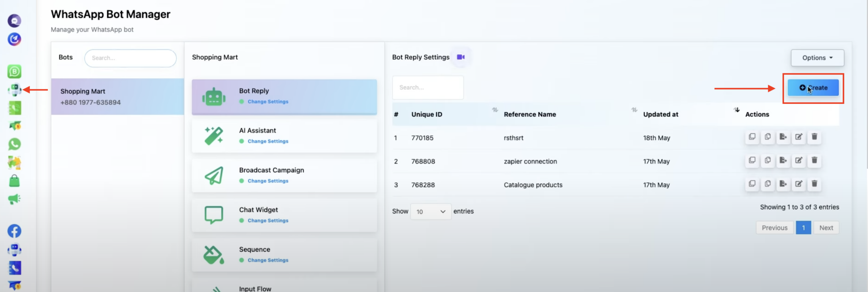This screenshot has height=292, width=868.
Task: Open the blue robot sidebar icon
Action: tap(14, 250)
